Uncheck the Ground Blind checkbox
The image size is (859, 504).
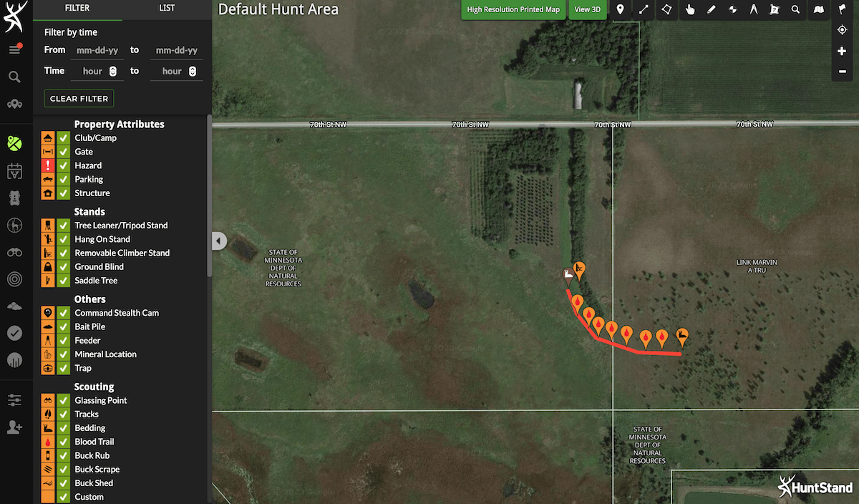point(63,267)
